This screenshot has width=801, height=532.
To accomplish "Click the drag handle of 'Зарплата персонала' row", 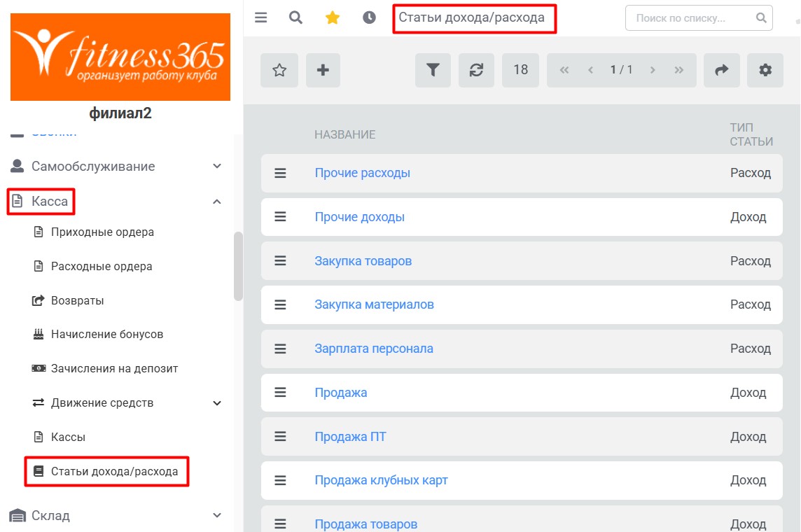I will tap(281, 349).
